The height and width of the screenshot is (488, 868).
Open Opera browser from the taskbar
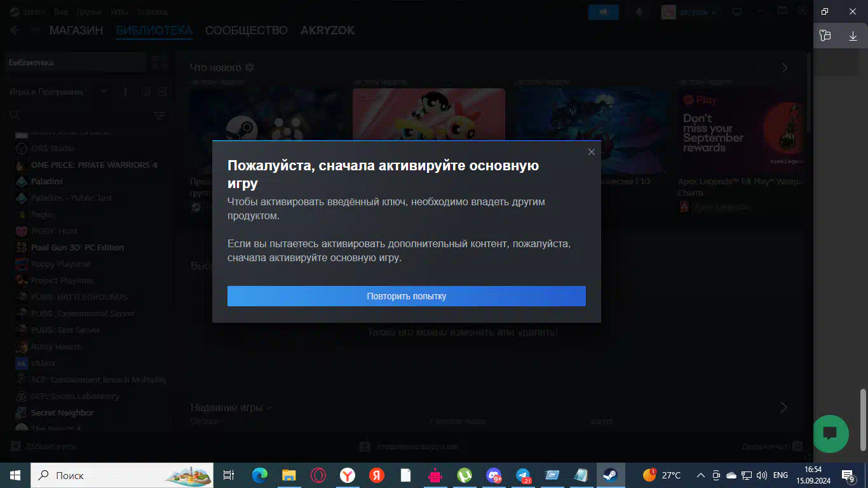(318, 475)
